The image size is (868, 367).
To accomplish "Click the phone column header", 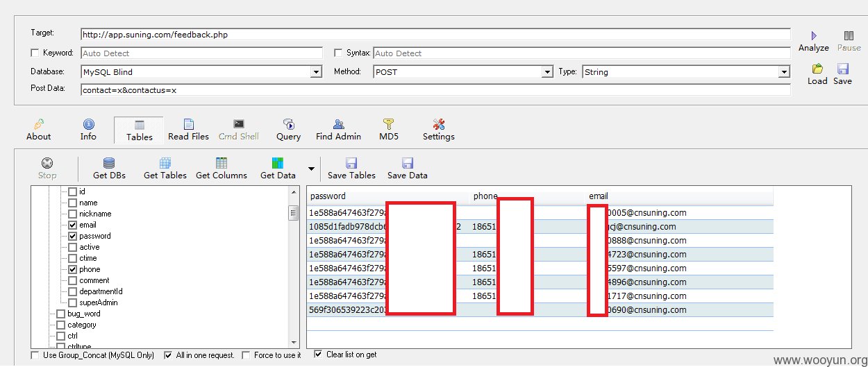I will pyautogui.click(x=527, y=196).
